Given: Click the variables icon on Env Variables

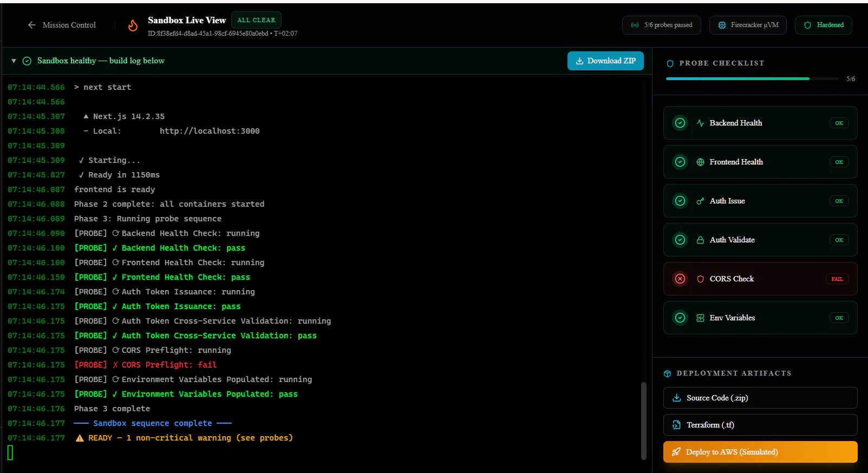Looking at the screenshot, I should pos(700,318).
